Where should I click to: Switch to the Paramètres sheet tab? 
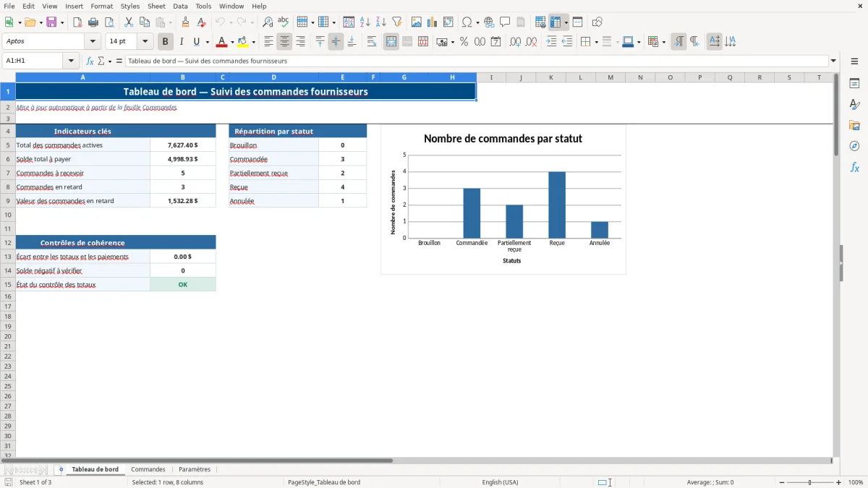coord(195,469)
